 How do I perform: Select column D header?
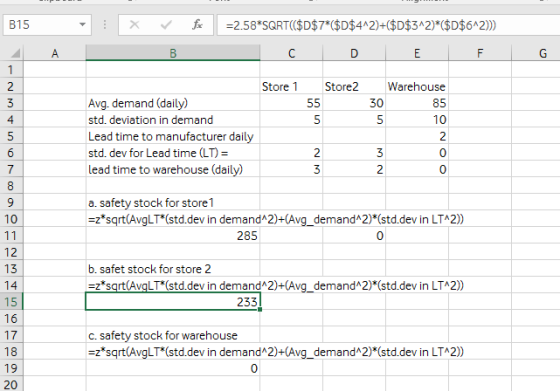click(x=354, y=54)
